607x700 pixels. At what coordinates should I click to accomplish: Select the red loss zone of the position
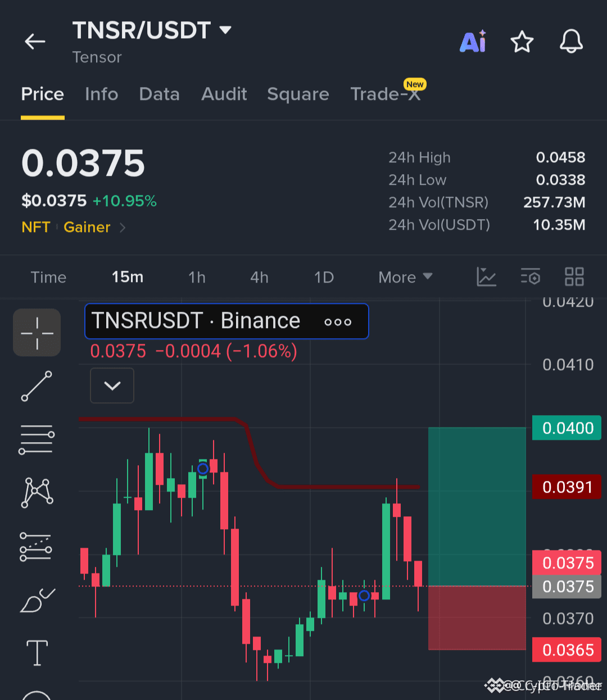477,618
